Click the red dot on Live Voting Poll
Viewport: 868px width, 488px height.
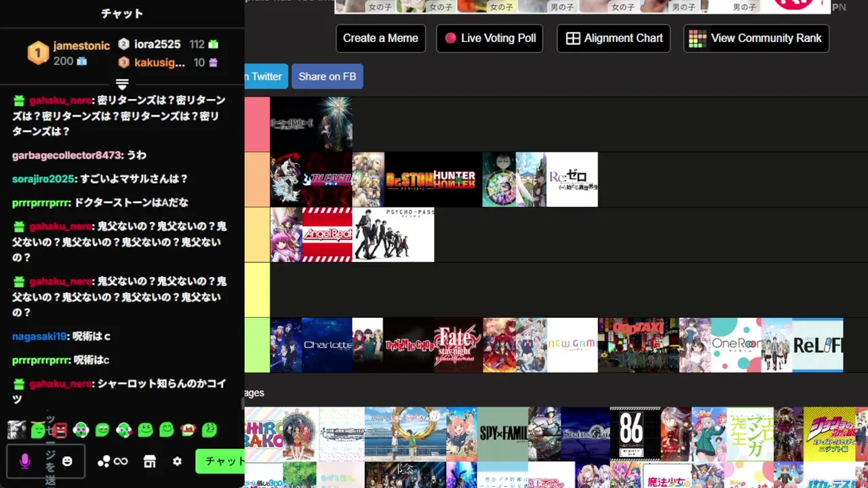(x=450, y=39)
